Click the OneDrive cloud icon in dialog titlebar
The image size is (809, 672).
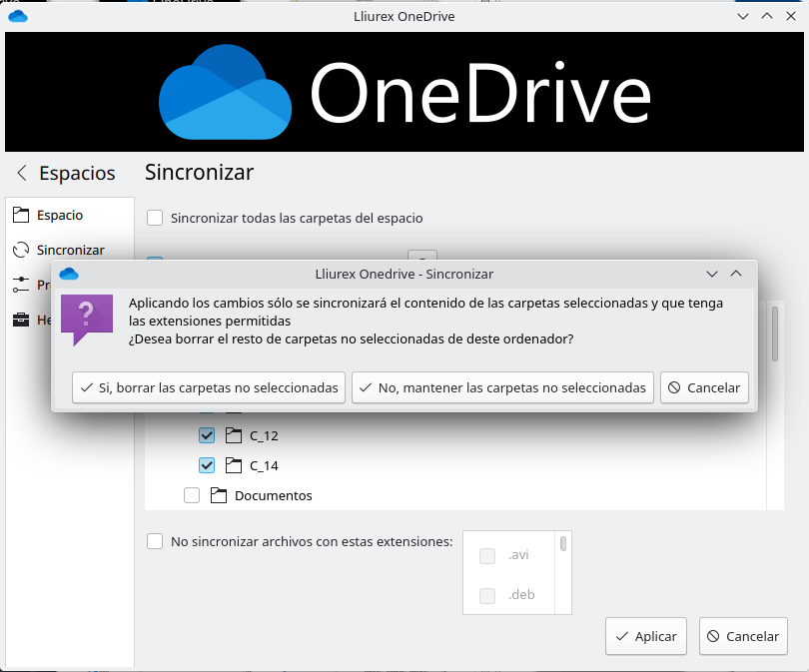pos(69,274)
